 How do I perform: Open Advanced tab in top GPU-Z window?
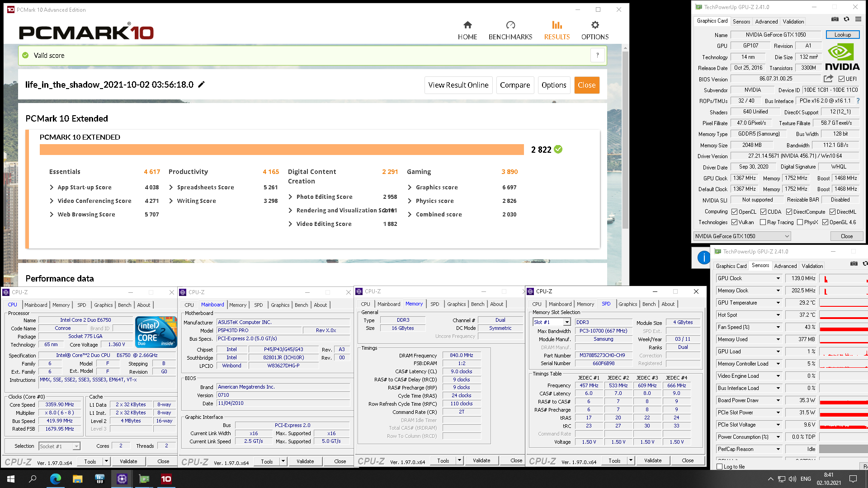coord(766,22)
